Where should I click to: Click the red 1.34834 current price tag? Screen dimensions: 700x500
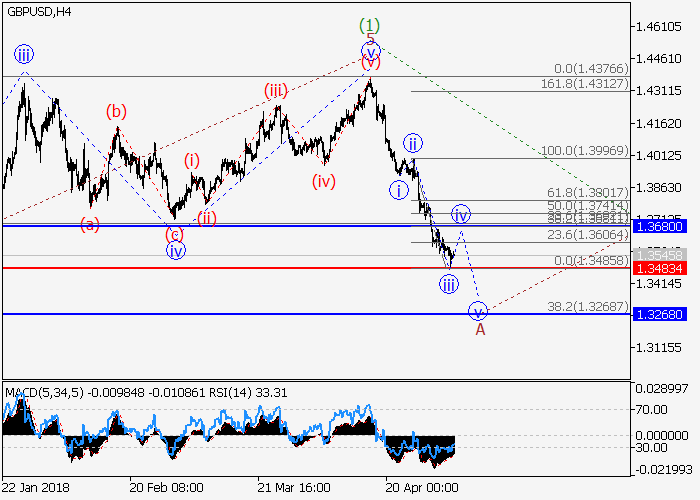click(x=663, y=268)
